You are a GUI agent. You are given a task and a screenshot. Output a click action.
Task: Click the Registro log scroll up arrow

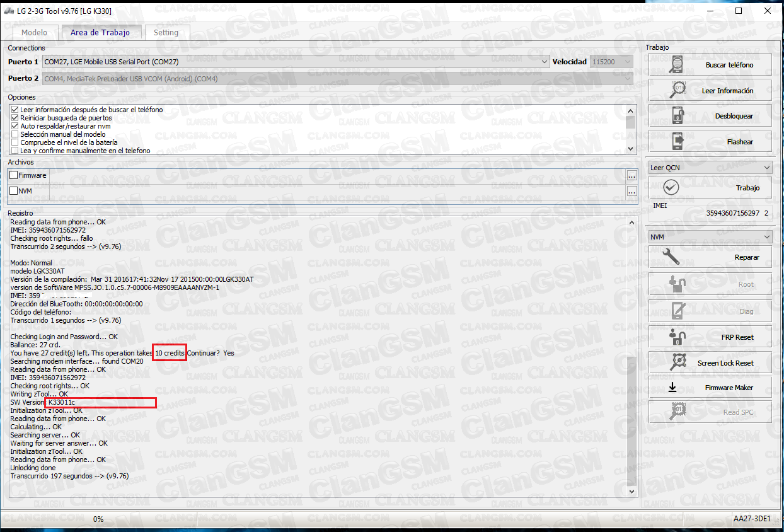(x=632, y=223)
